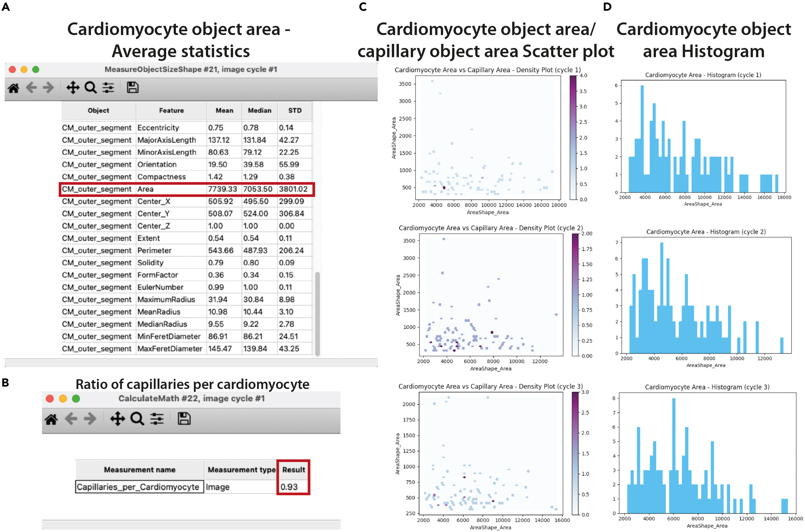Click back arrow in CalculateMath toolbar
This screenshot has height=532, width=805.
(x=71, y=419)
